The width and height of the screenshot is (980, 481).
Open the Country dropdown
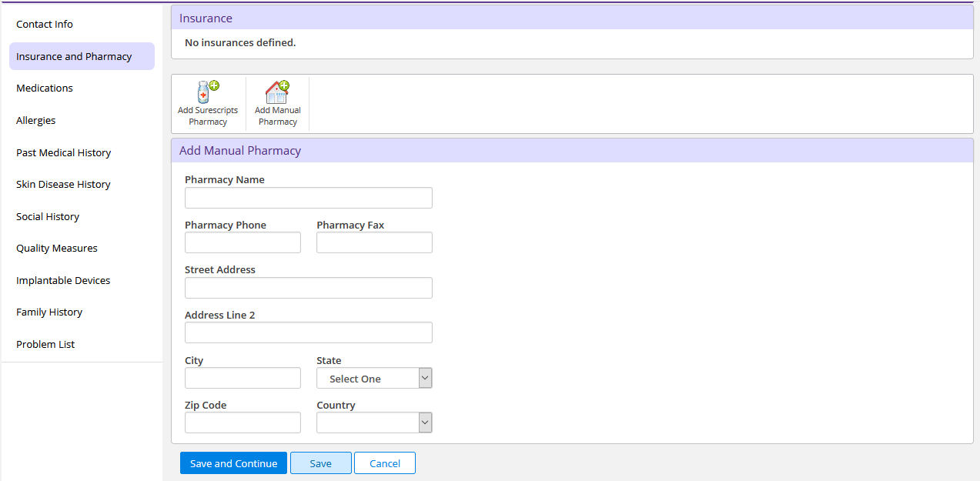tap(374, 423)
